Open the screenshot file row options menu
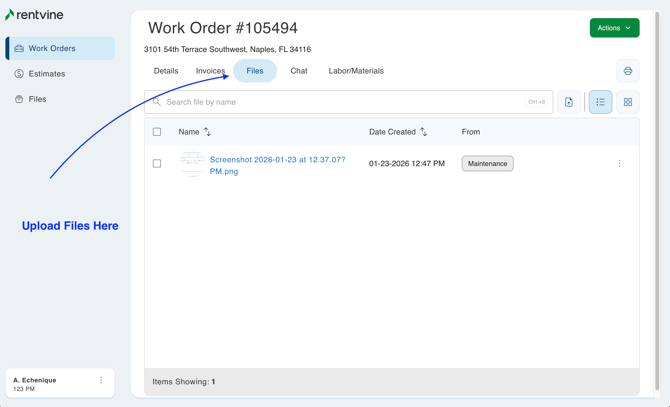Image resolution: width=670 pixels, height=407 pixels. click(x=619, y=164)
